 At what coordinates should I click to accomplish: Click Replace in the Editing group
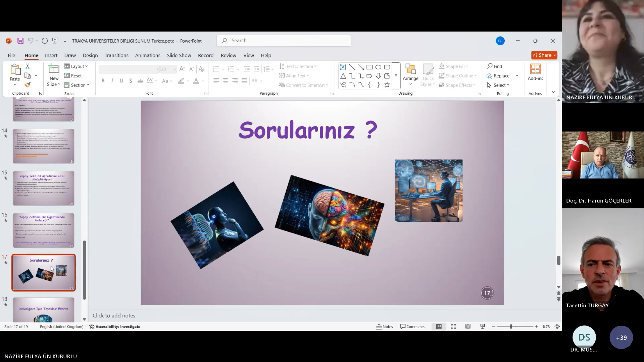coord(498,76)
